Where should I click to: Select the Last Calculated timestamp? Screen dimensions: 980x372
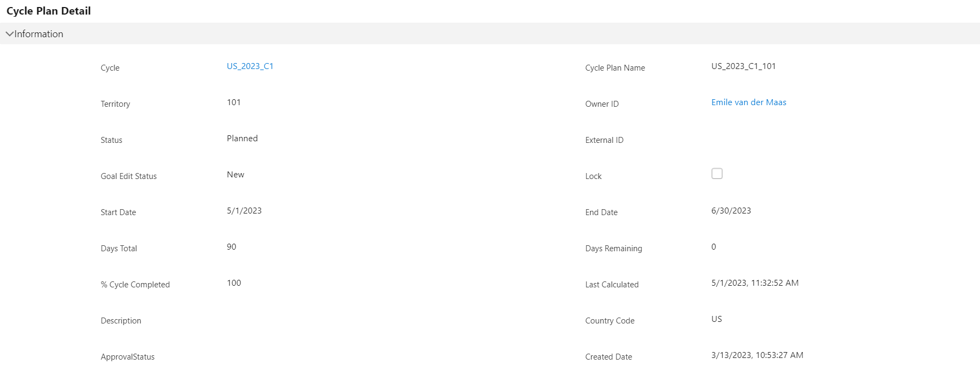coord(755,283)
